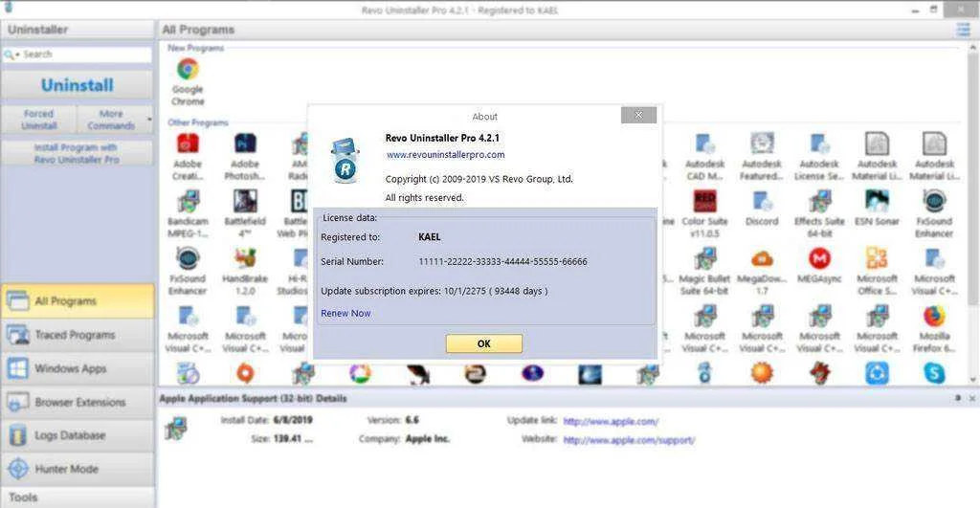Go to Browser Extensions
The width and height of the screenshot is (980, 508).
coord(78,402)
